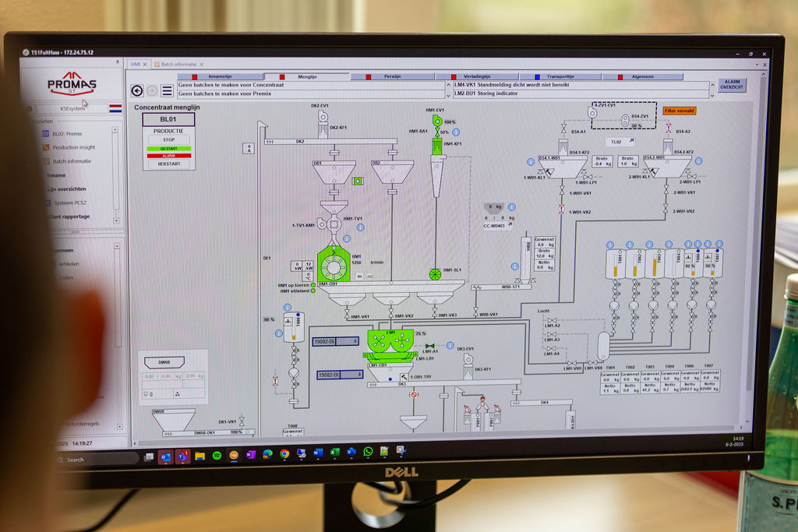This screenshot has height=532, width=798.
Task: Click the back arrow navigation icon
Action: tap(137, 90)
